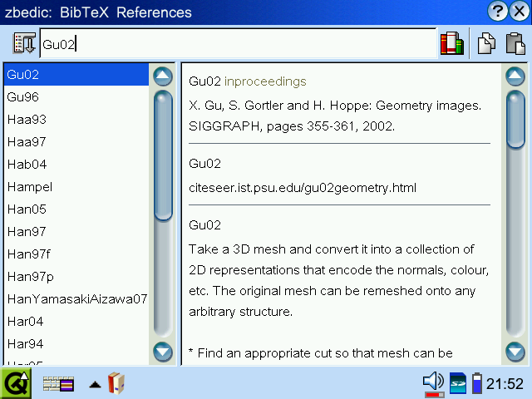The image size is (532, 399).
Task: Open the help question mark button
Action: coord(499,12)
